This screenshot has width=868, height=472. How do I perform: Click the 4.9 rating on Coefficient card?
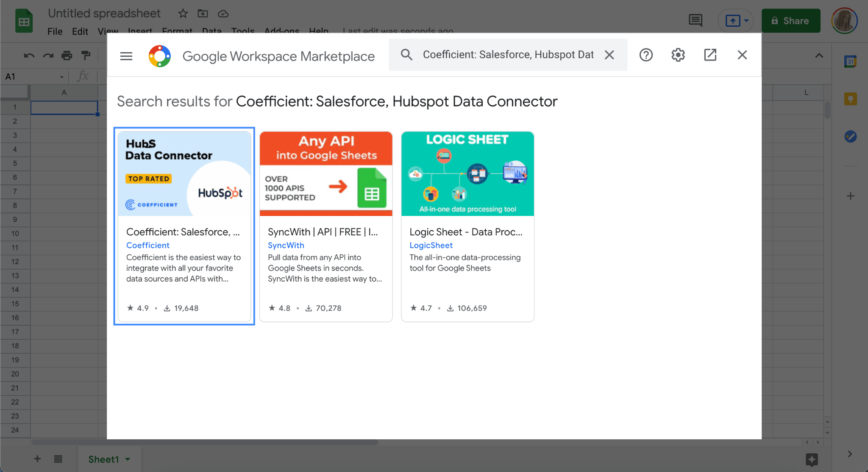[x=138, y=308]
